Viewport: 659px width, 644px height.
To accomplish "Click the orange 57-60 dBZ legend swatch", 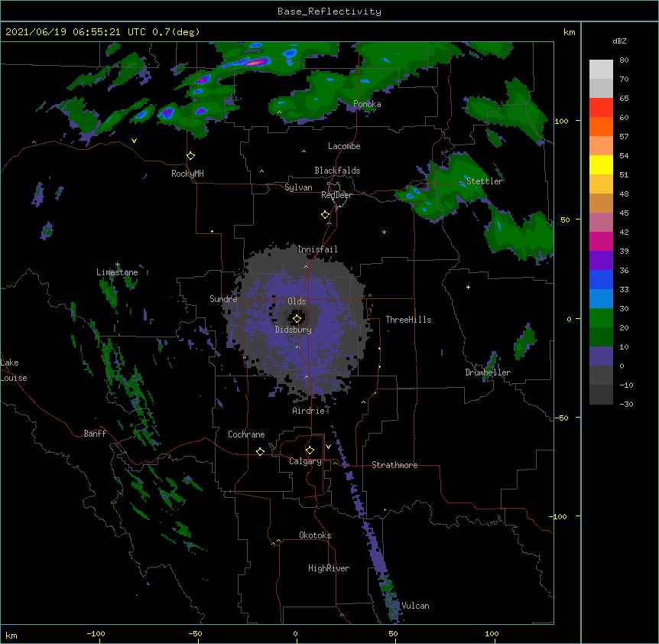I will tap(601, 126).
